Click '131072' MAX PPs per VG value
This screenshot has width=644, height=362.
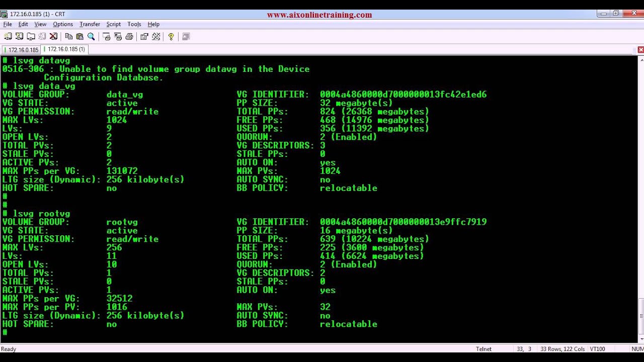click(122, 171)
